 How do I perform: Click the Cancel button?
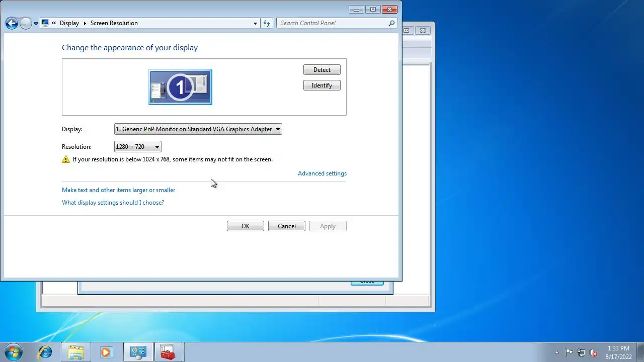pos(287,226)
